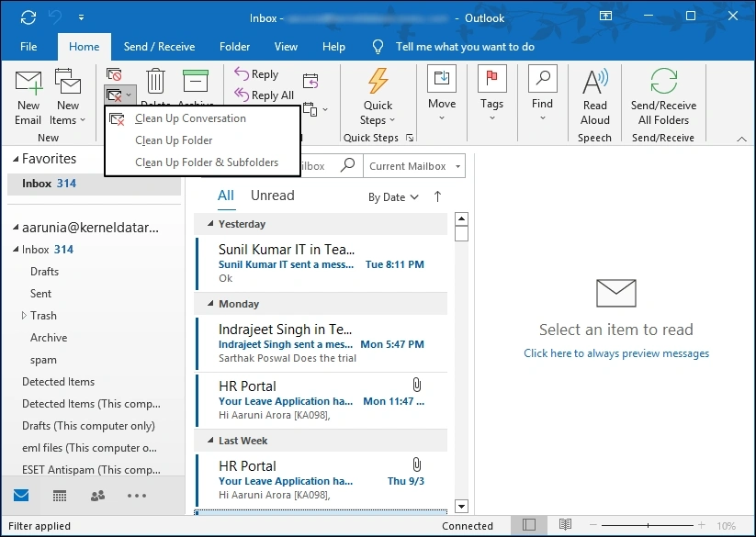Collapse the Yesterday message group
The image size is (756, 537).
[x=210, y=224]
